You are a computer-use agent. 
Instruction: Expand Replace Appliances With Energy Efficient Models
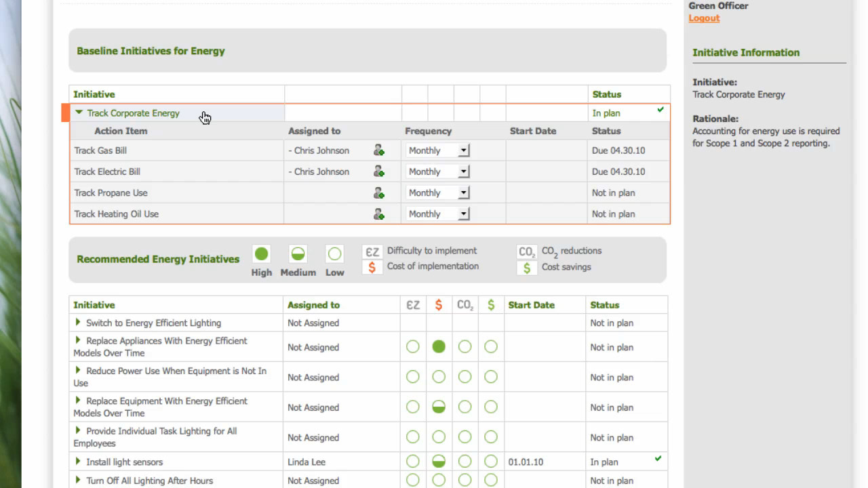(x=78, y=340)
